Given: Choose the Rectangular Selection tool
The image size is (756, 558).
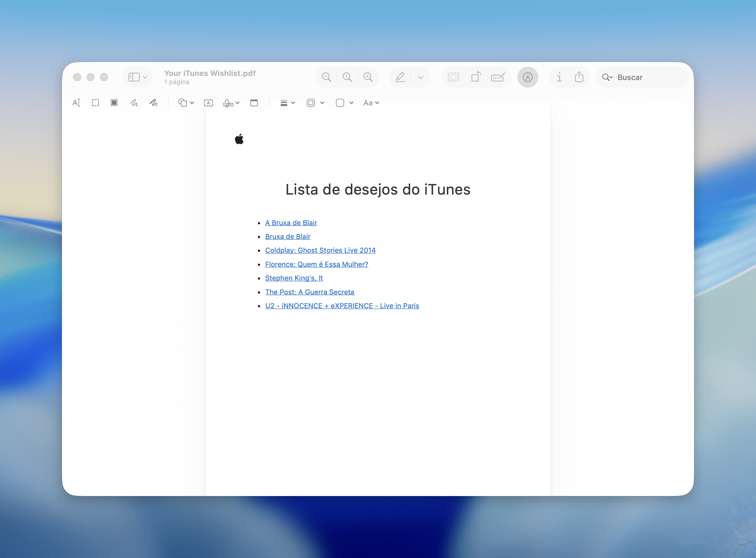Looking at the screenshot, I should click(95, 103).
